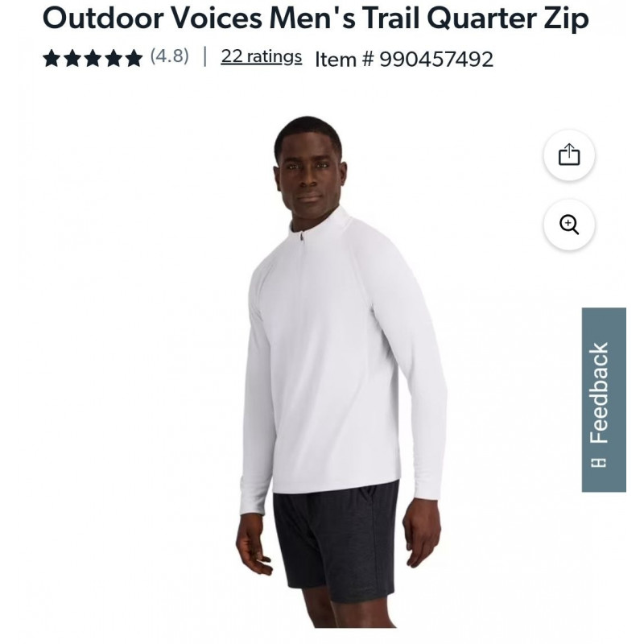This screenshot has width=644, height=644.
Task: Select the fourth rating star
Action: tap(114, 58)
